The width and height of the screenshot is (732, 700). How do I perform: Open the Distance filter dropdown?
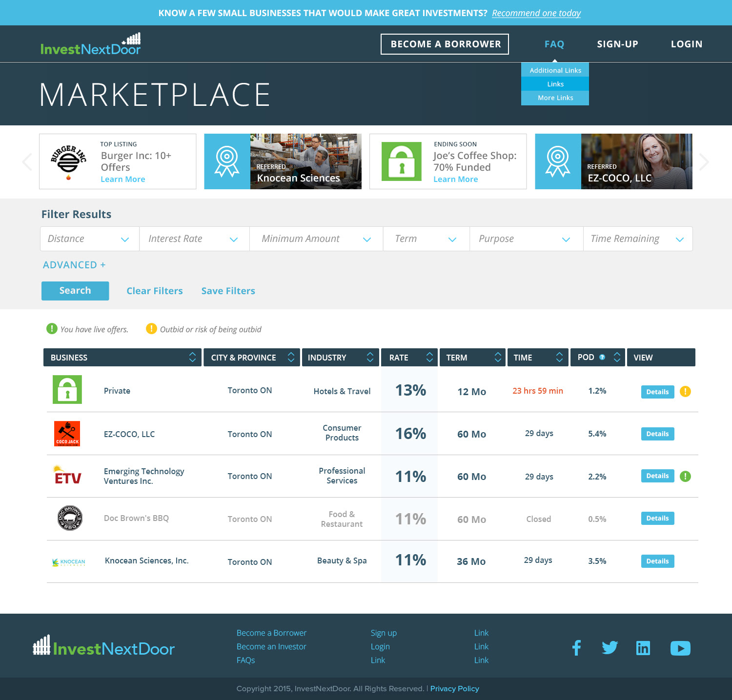pyautogui.click(x=90, y=239)
